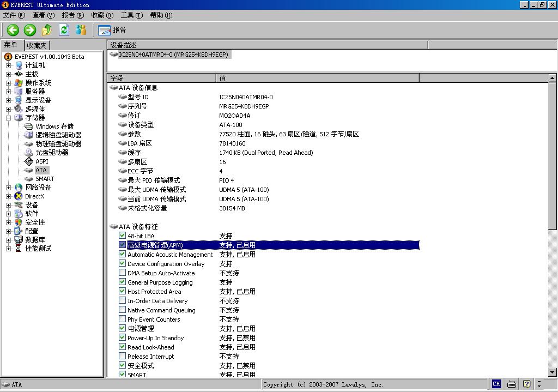Select the 软件 software icon in tree
The height and width of the screenshot is (392, 558).
19,214
